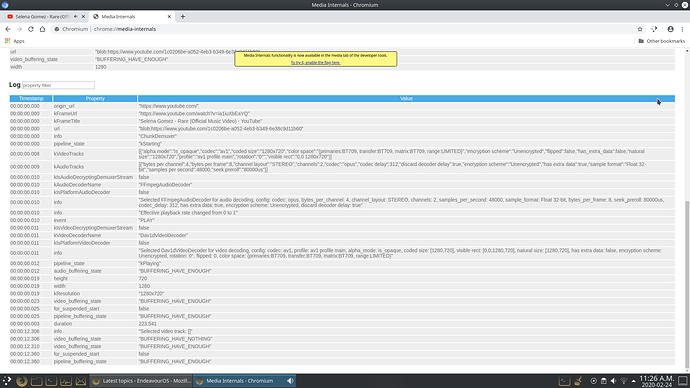This screenshot has height=388, width=690.
Task: Click the duration value 223.541
Action: click(x=148, y=324)
